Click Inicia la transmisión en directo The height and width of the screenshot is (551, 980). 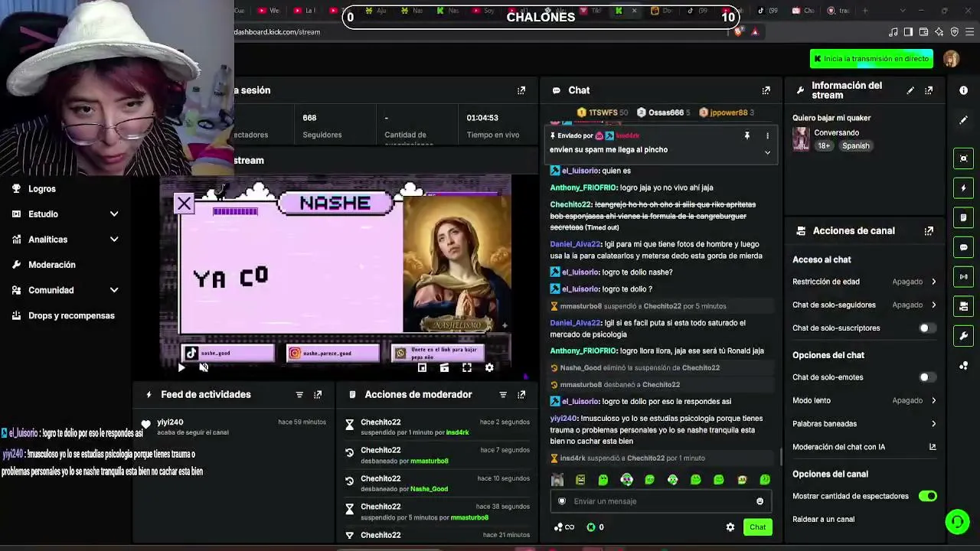pos(871,59)
